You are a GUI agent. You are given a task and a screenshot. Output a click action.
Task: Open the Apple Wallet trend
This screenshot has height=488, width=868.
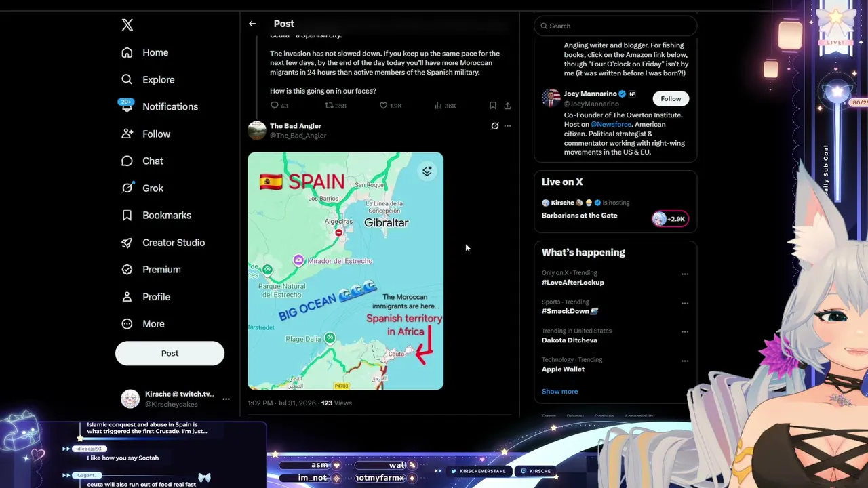tap(563, 369)
